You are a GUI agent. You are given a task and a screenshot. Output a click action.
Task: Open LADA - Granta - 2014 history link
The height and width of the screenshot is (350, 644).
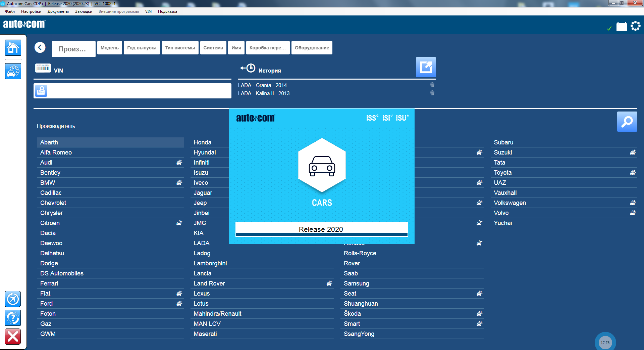coord(262,85)
